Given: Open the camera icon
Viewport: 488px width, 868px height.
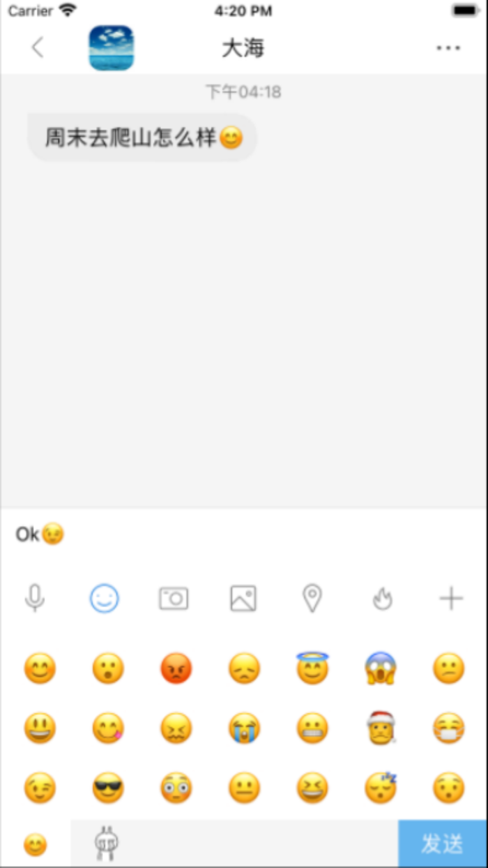Looking at the screenshot, I should point(174,598).
